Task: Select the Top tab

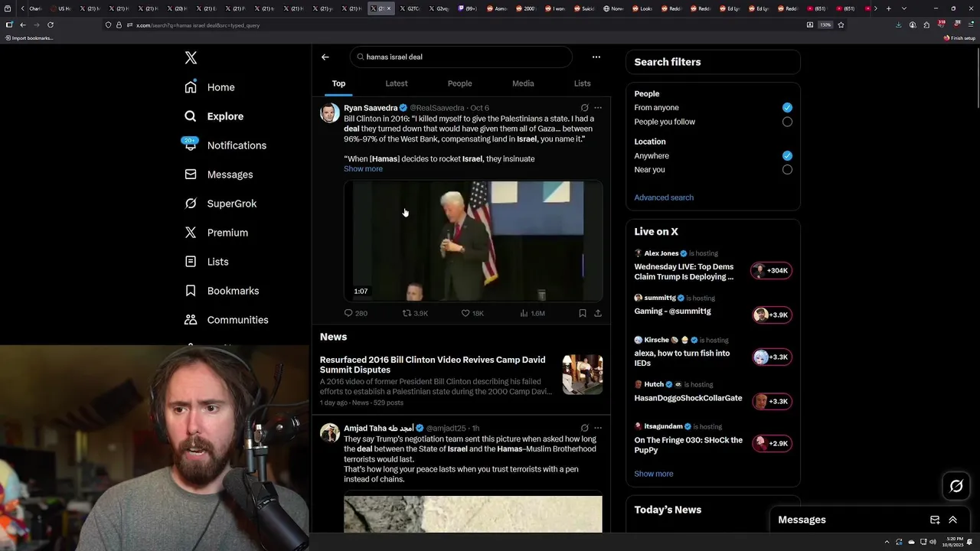Action: 338,83
